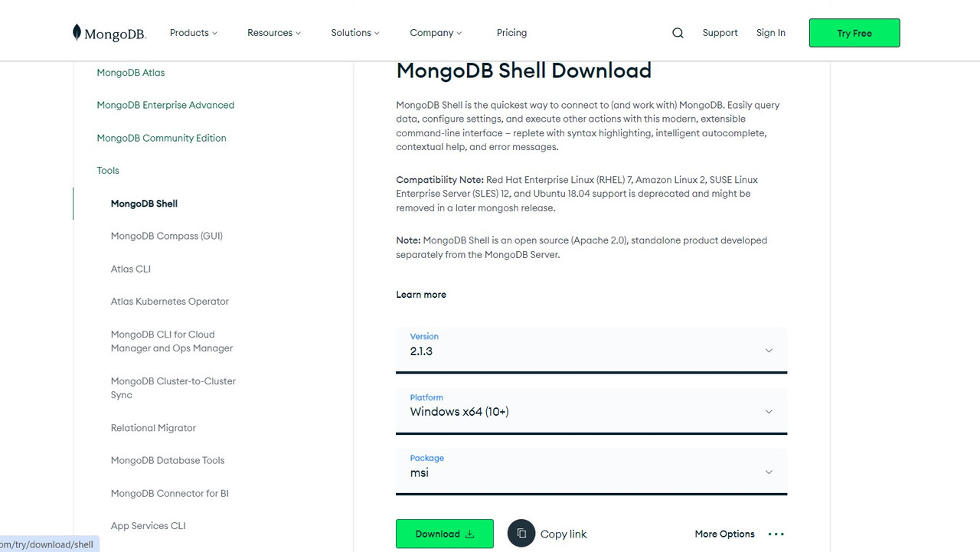Screen dimensions: 980x552
Task: Click the Solutions chevron arrow
Action: [377, 33]
